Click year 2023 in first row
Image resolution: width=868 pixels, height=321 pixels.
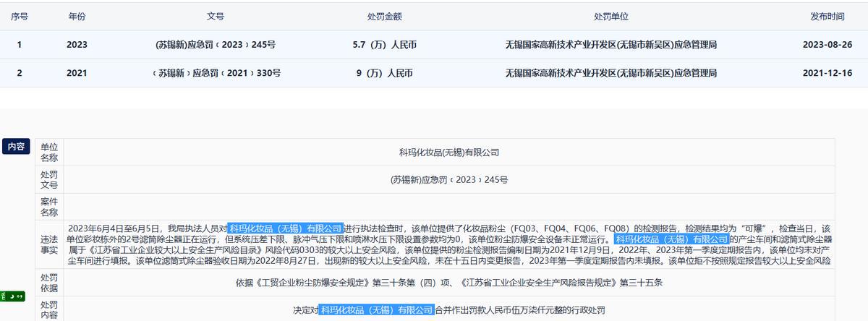[77, 44]
